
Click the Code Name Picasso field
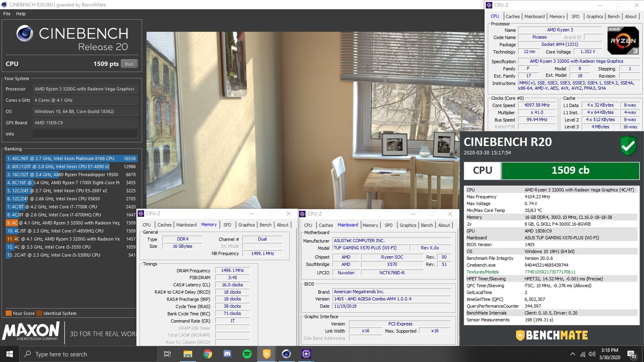(539, 37)
